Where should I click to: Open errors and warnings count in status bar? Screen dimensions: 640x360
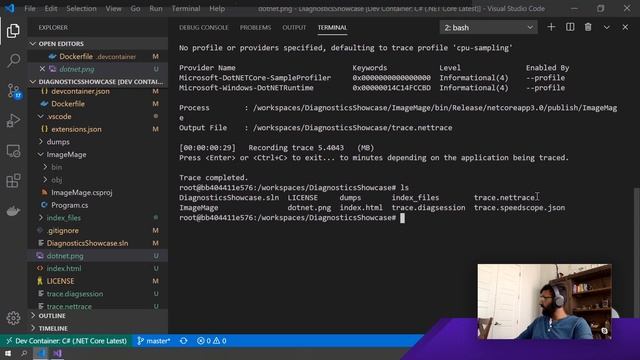(x=211, y=341)
